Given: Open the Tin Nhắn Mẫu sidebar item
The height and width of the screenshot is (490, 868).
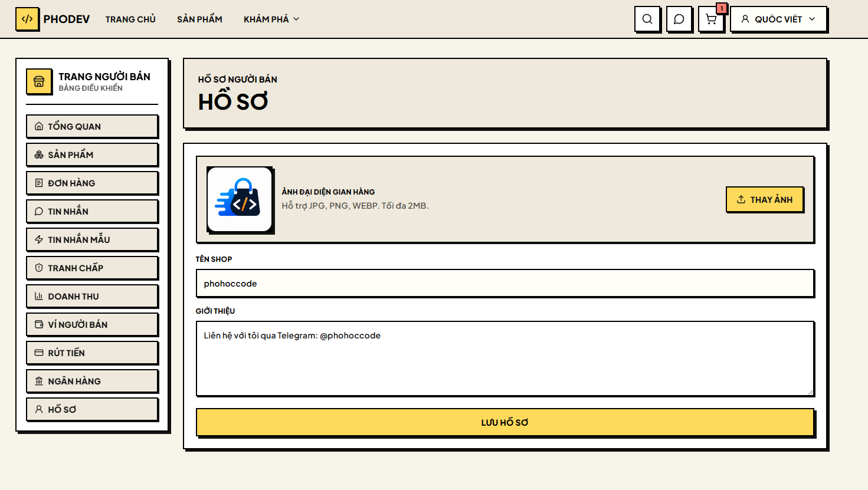Looking at the screenshot, I should click(x=92, y=239).
